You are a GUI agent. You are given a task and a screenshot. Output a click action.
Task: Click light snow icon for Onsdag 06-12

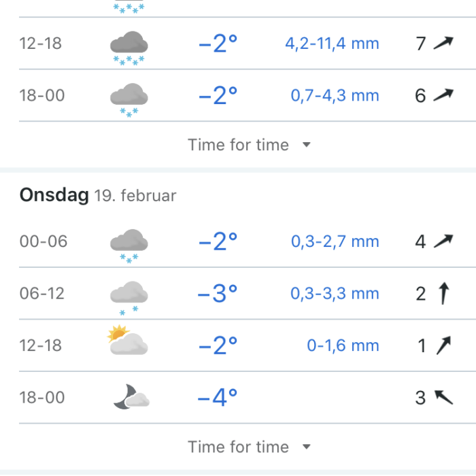pyautogui.click(x=129, y=298)
